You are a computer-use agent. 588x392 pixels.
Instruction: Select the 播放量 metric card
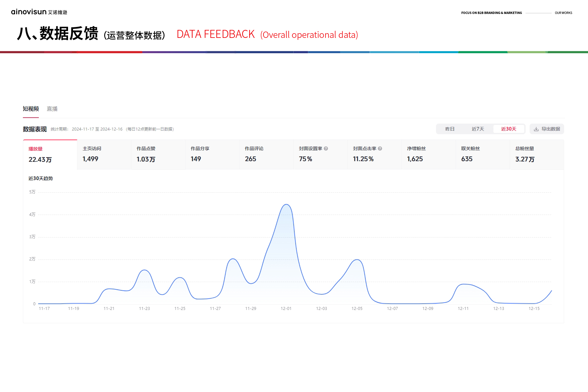[x=50, y=155]
